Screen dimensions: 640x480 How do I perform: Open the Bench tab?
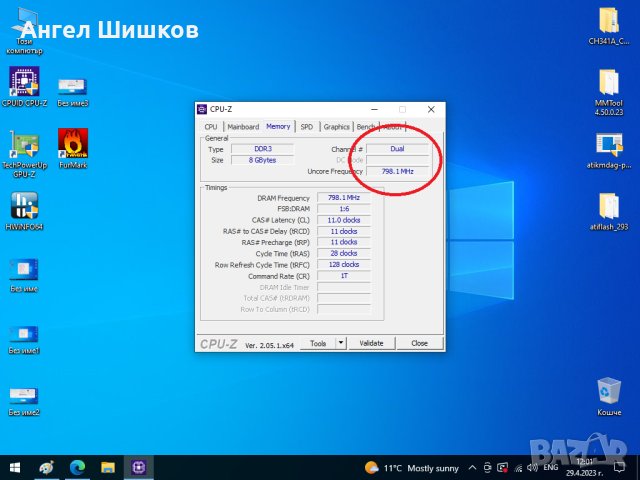coord(366,127)
